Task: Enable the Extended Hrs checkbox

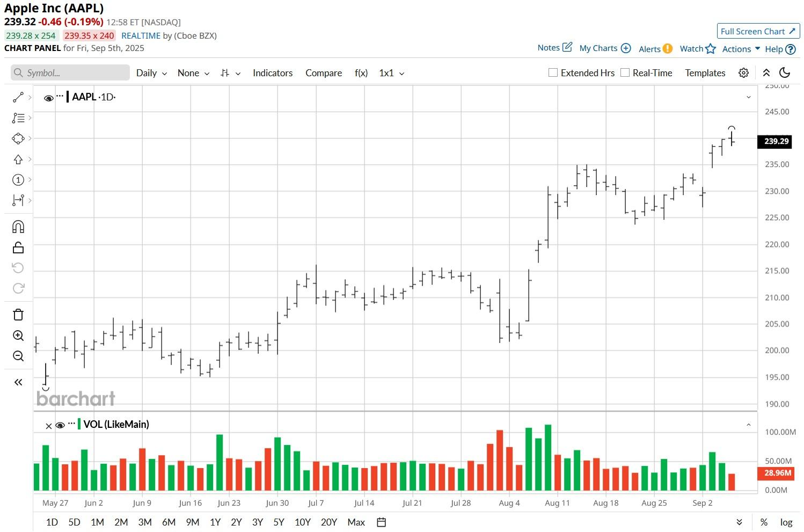Action: coord(553,72)
